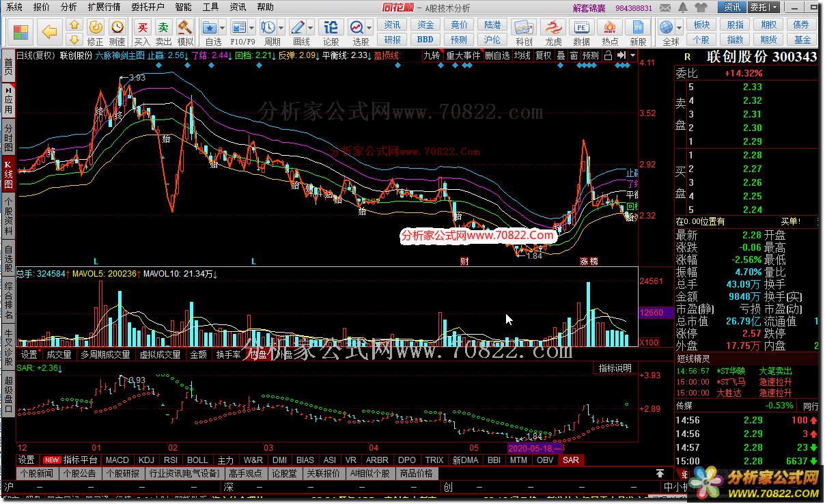
Task: Click the 2020-05-18 date marker
Action: coord(535,447)
